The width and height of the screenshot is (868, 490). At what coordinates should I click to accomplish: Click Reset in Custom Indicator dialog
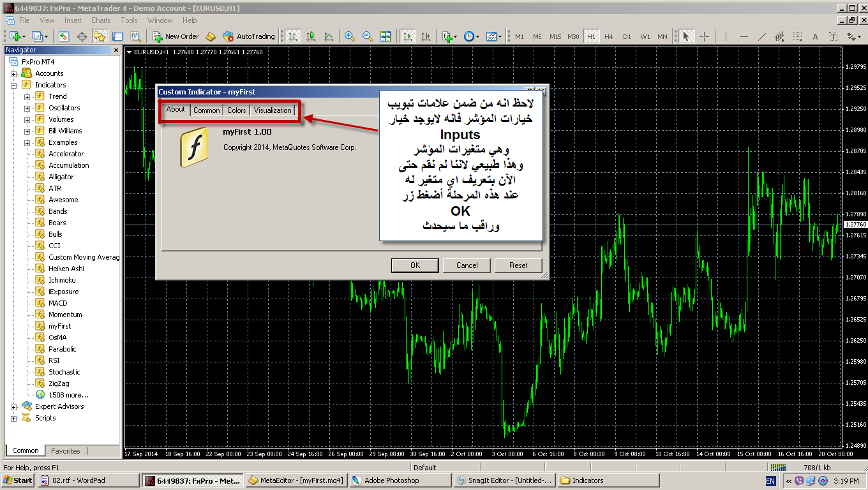click(x=518, y=265)
